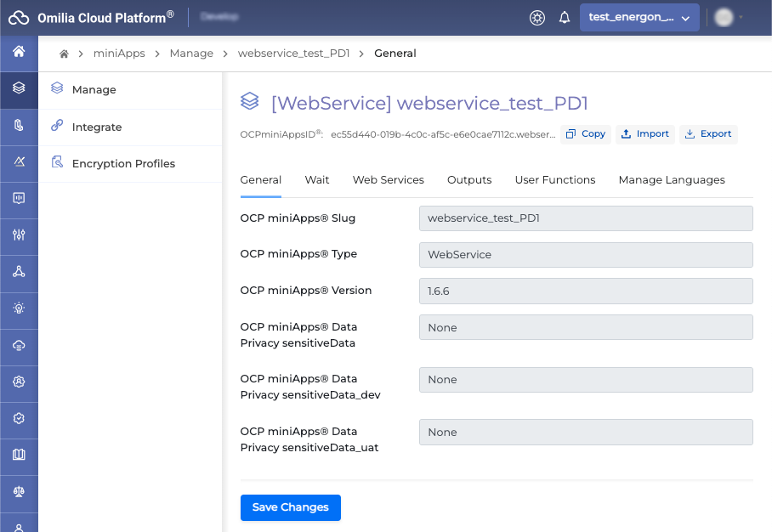Click the settings wheel icon in header
This screenshot has width=772, height=532.
pos(536,18)
